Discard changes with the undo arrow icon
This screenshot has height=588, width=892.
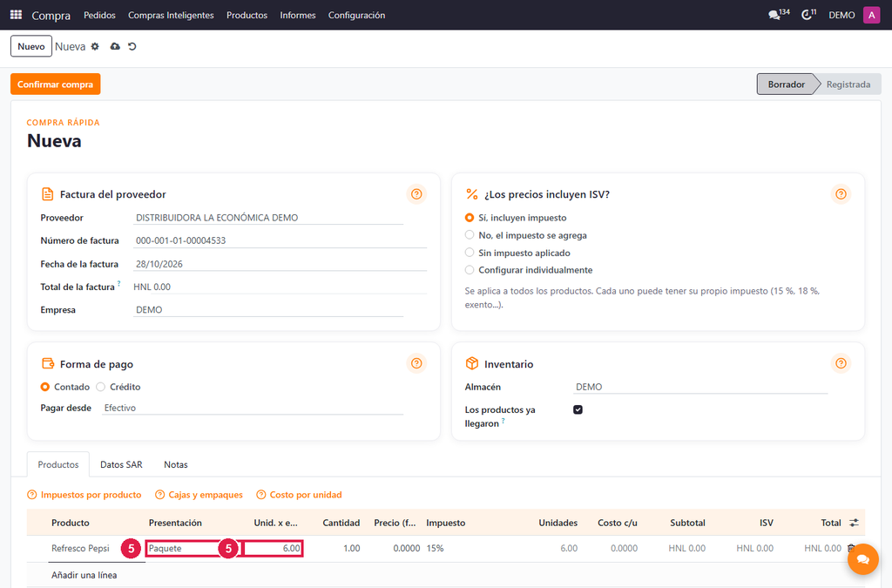click(132, 47)
